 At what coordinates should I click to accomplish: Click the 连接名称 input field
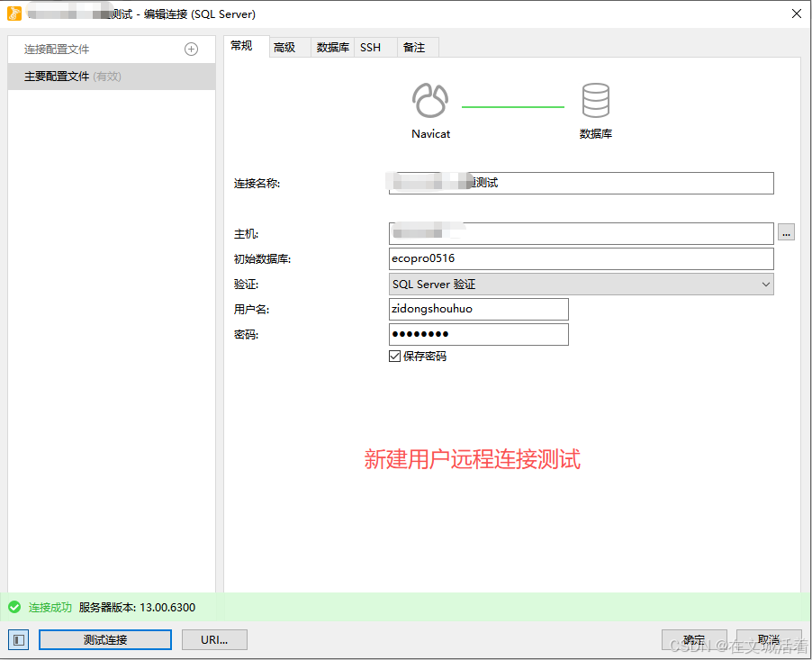[x=581, y=184]
